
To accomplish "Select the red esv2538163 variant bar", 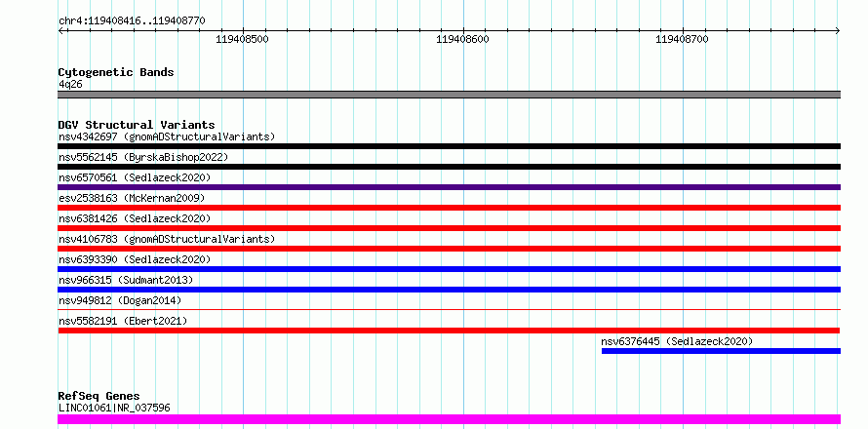I will (x=449, y=208).
